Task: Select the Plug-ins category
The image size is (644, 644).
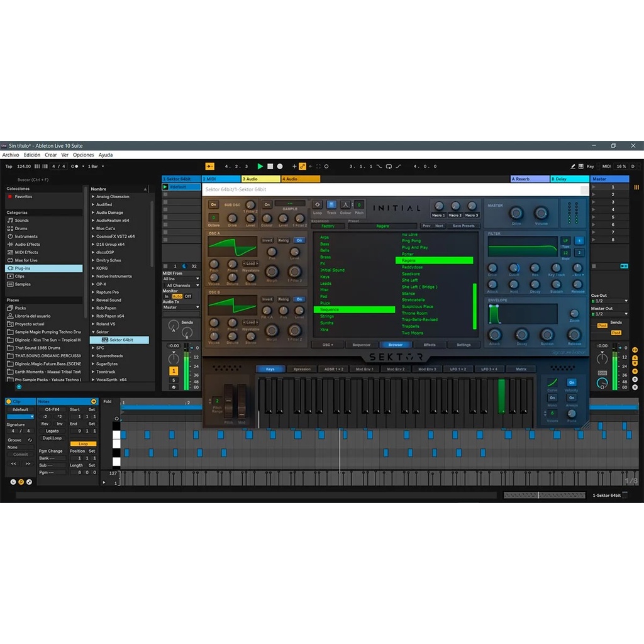Action: click(x=44, y=268)
